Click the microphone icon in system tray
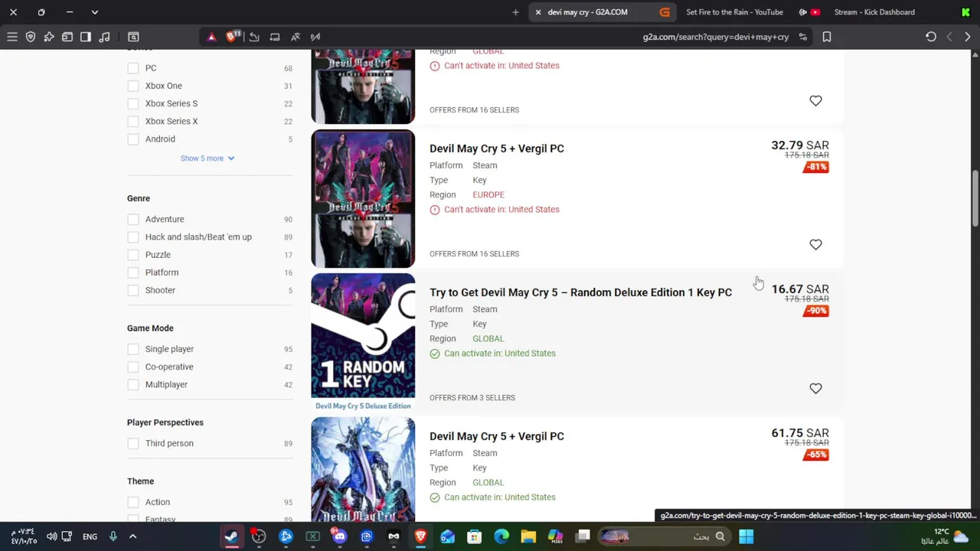 [x=113, y=536]
